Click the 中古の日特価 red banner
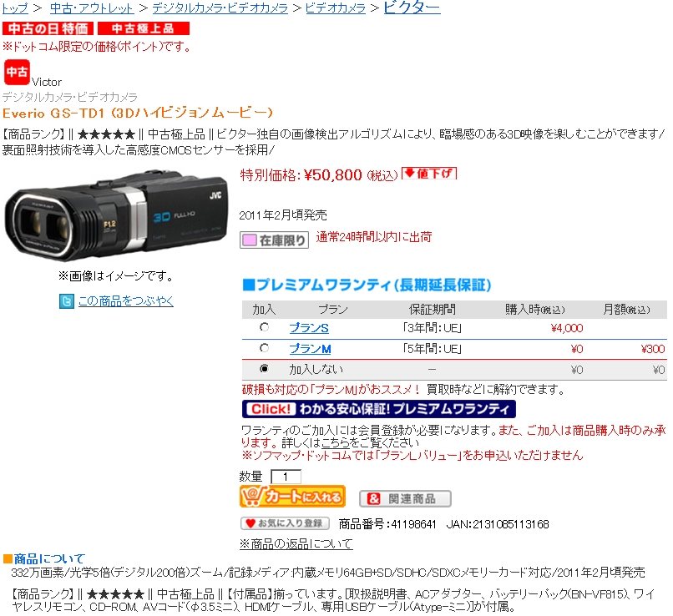This screenshot has width=673, height=616. click(48, 28)
